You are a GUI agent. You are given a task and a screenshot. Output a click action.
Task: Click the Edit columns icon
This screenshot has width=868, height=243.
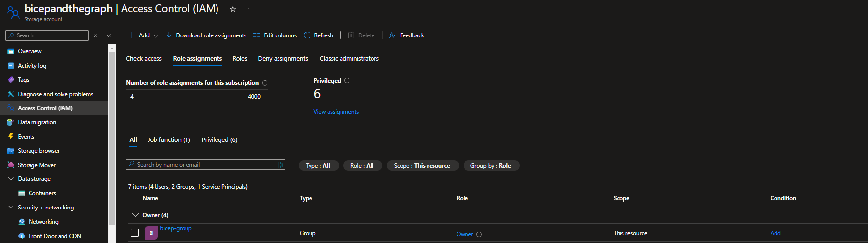coord(257,35)
